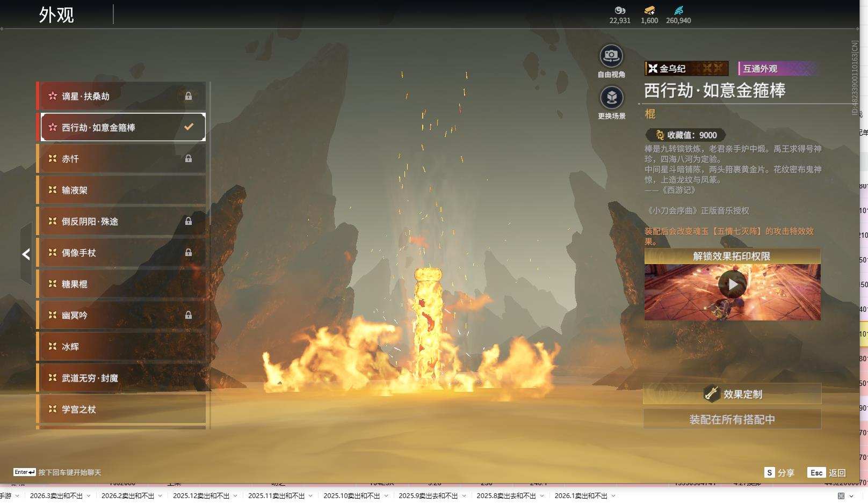Select the 糖果棍 skin entry
The image size is (868, 504).
121,284
